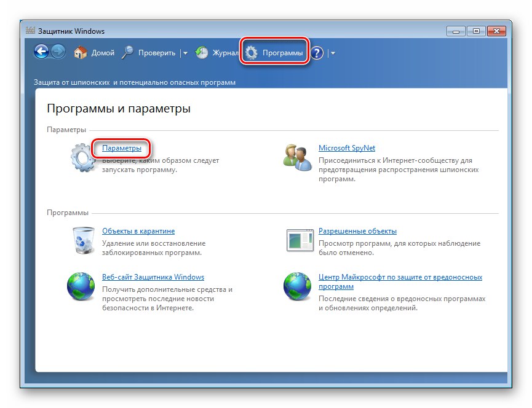The image size is (532, 408).
Task: Click the magnifying glass scan icon
Action: point(127,52)
